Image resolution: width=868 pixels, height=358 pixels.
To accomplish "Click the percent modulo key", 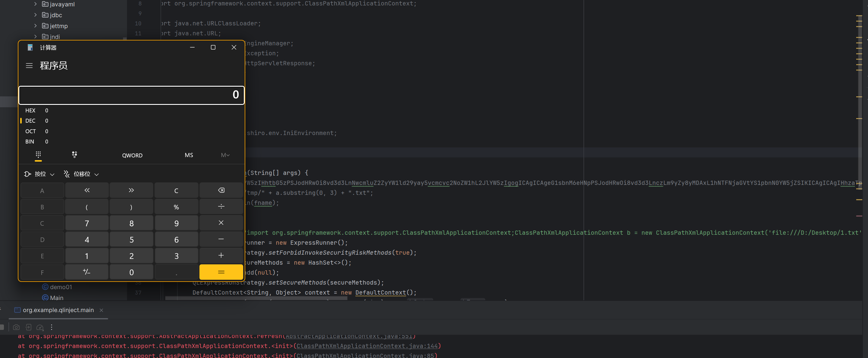I will coord(176,207).
